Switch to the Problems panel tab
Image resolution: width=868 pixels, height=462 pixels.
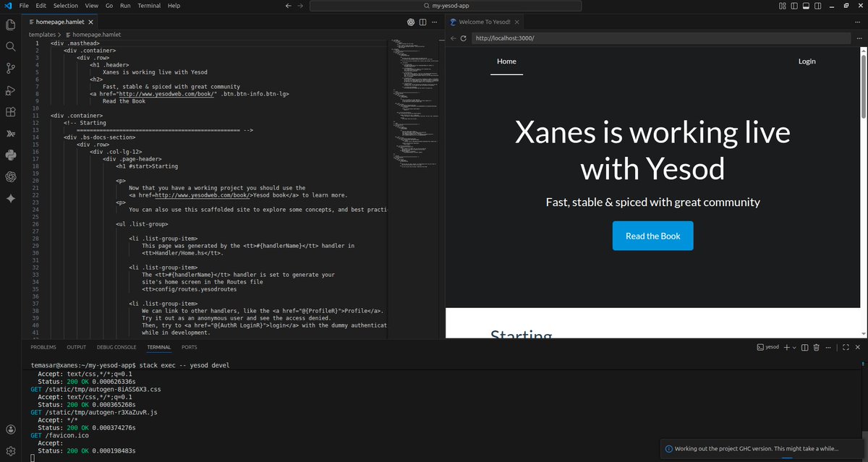pyautogui.click(x=43, y=347)
